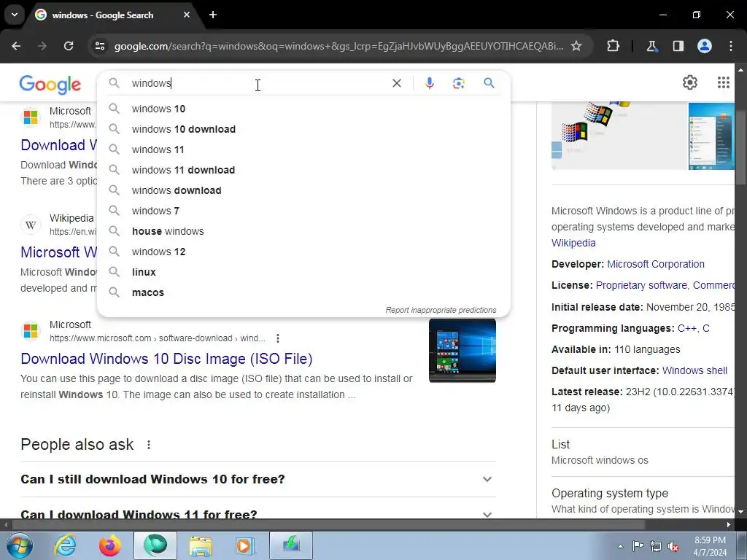Open People also ask options dots
This screenshot has height=560, width=747.
(x=149, y=445)
